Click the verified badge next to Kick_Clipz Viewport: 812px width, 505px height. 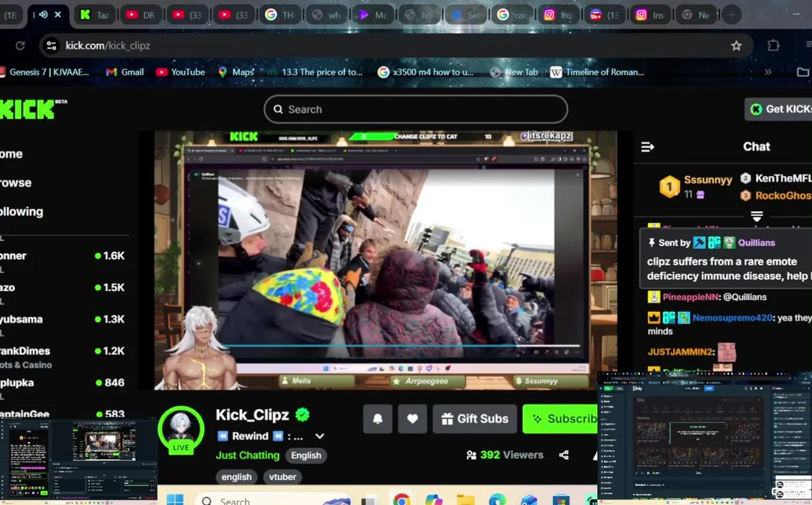pyautogui.click(x=302, y=415)
